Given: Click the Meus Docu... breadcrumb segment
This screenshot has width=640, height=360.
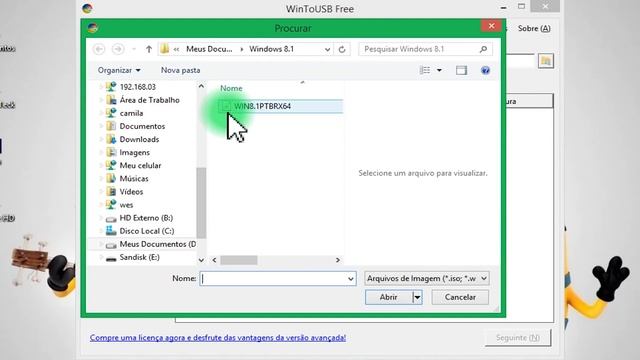Looking at the screenshot, I should tap(209, 49).
